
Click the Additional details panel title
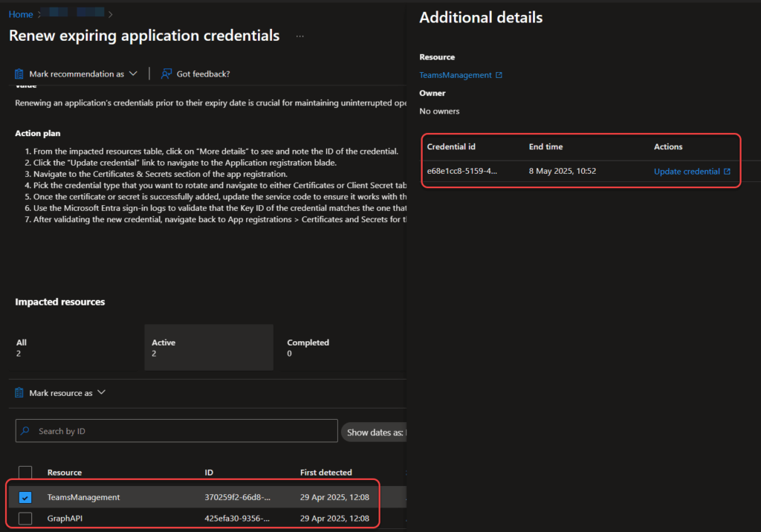tap(481, 18)
